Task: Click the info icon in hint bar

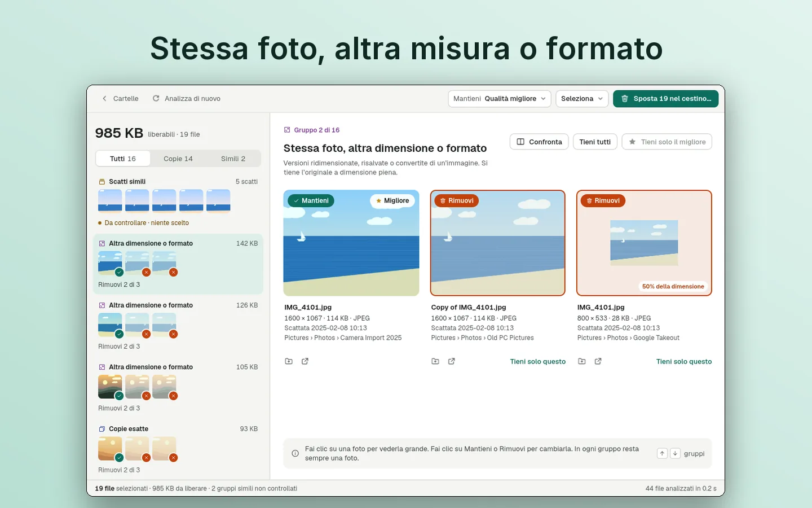Action: 295,453
